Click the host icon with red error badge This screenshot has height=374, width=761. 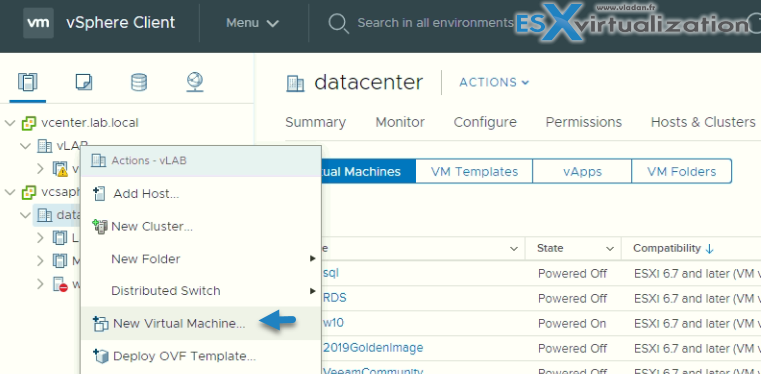click(60, 284)
